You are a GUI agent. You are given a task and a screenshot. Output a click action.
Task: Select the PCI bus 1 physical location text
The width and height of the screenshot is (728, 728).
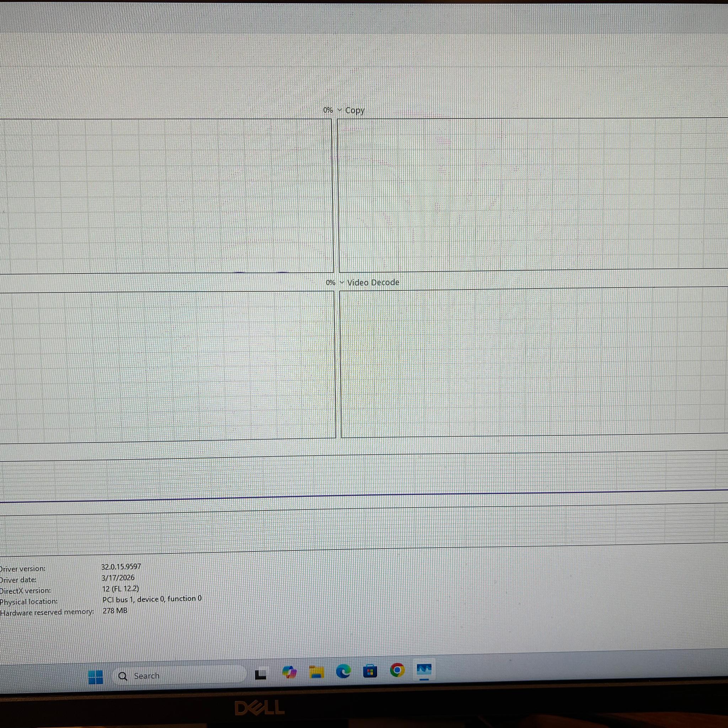(x=152, y=599)
